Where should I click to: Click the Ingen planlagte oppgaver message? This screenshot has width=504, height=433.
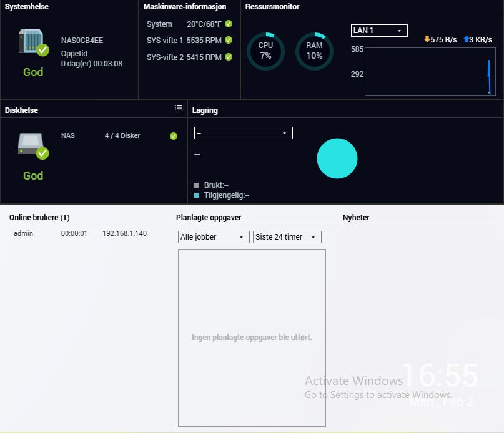[x=252, y=338]
